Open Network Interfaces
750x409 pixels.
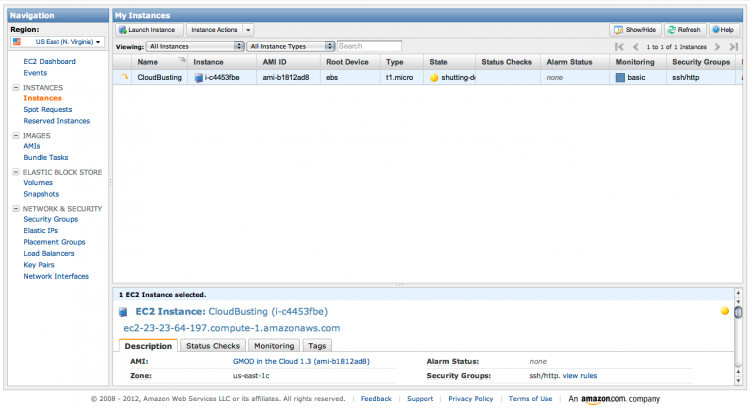[x=56, y=276]
